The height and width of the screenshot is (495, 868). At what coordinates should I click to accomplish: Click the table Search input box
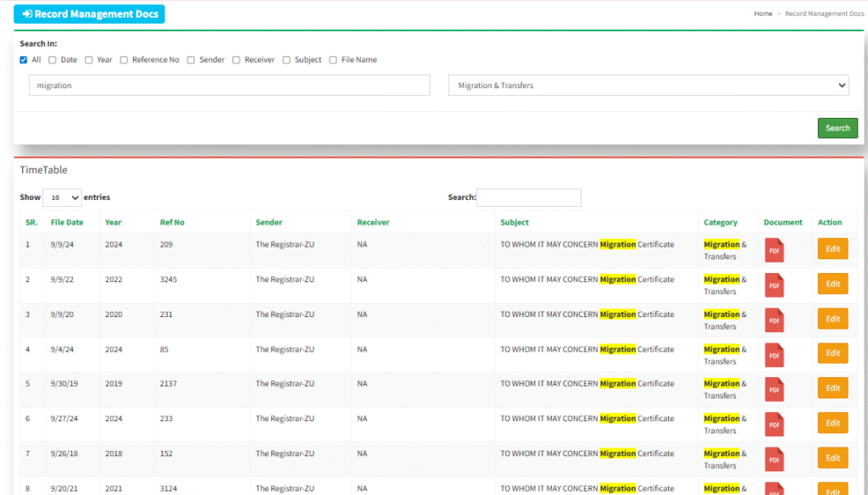(529, 197)
